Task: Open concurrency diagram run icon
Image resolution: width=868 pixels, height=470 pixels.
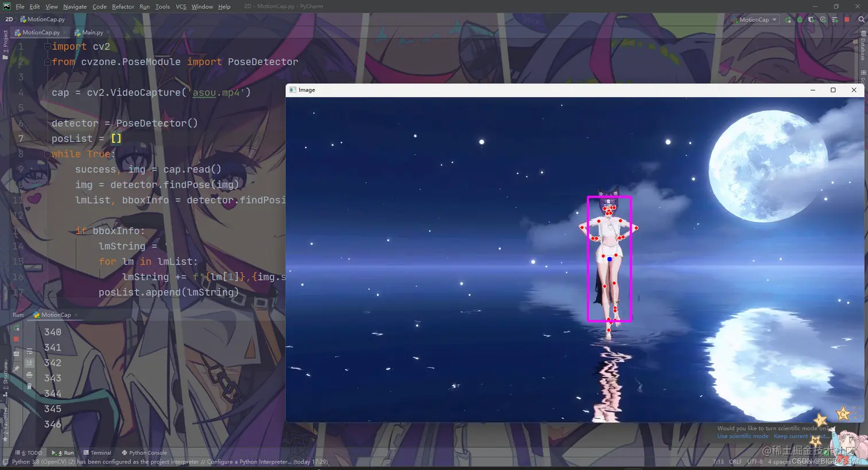Action: (x=835, y=20)
